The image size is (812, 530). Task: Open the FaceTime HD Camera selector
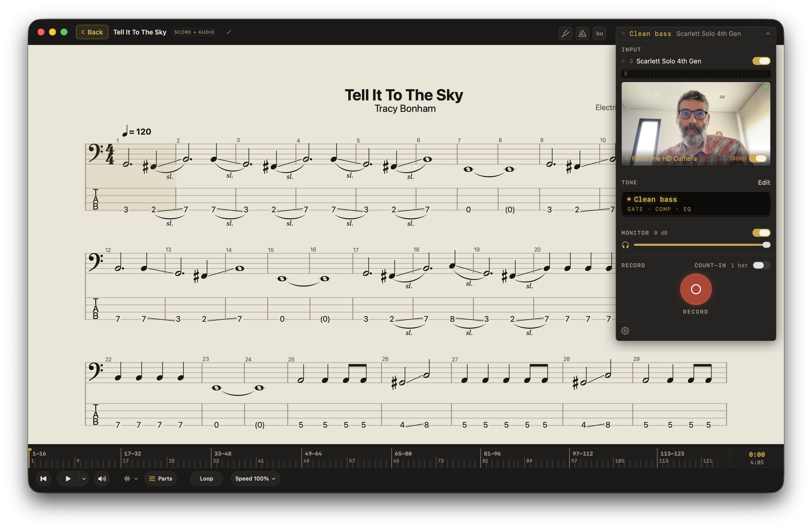point(661,159)
